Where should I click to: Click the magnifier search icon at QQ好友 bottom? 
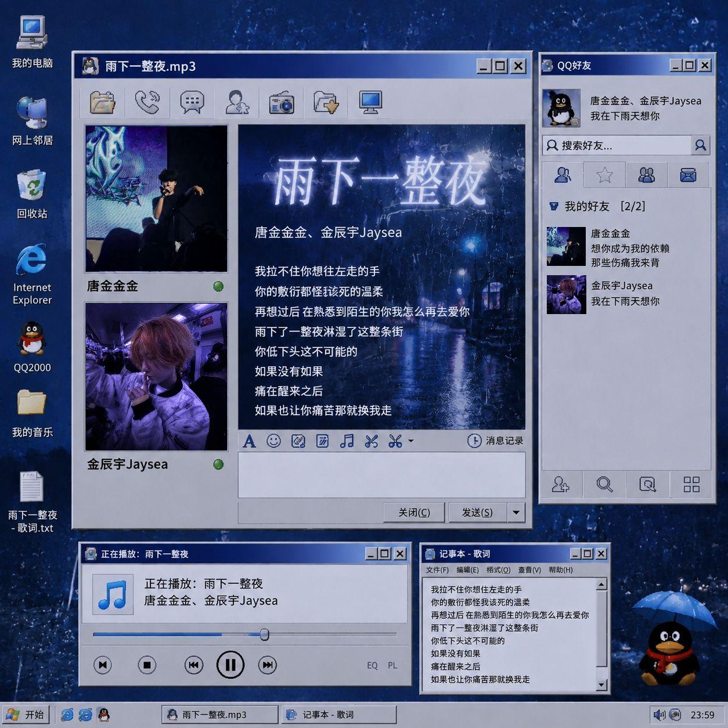pyautogui.click(x=604, y=484)
